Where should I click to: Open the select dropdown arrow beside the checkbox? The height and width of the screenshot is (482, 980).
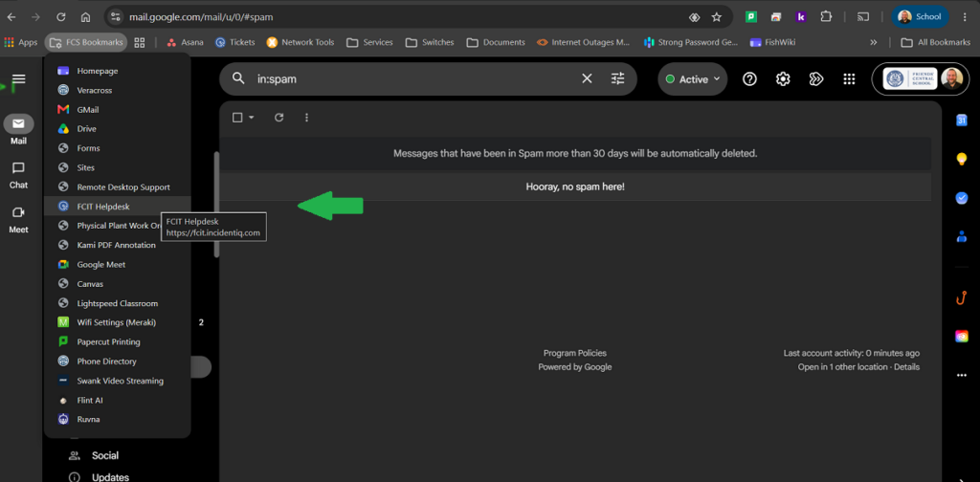click(x=252, y=118)
